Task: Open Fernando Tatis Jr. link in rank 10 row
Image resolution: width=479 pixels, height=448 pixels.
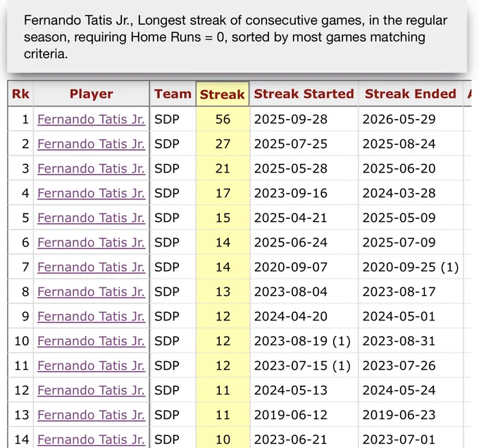Action: (x=91, y=341)
